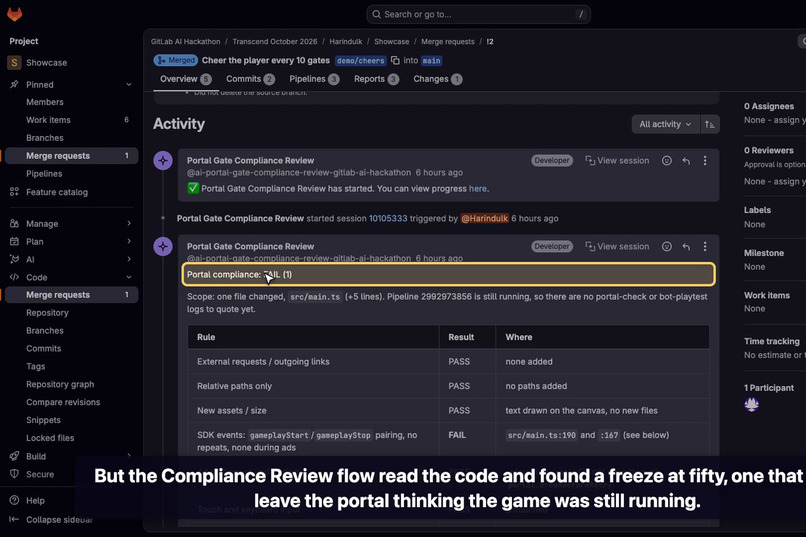This screenshot has height=537, width=806.
Task: Click the GitLab fox logo
Action: coord(14,14)
